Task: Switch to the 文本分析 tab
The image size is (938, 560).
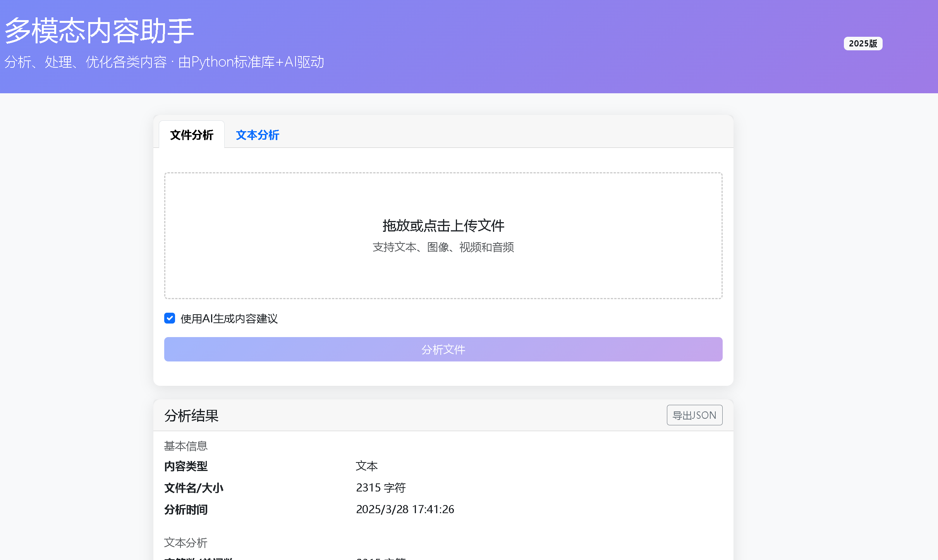Action: 257,135
